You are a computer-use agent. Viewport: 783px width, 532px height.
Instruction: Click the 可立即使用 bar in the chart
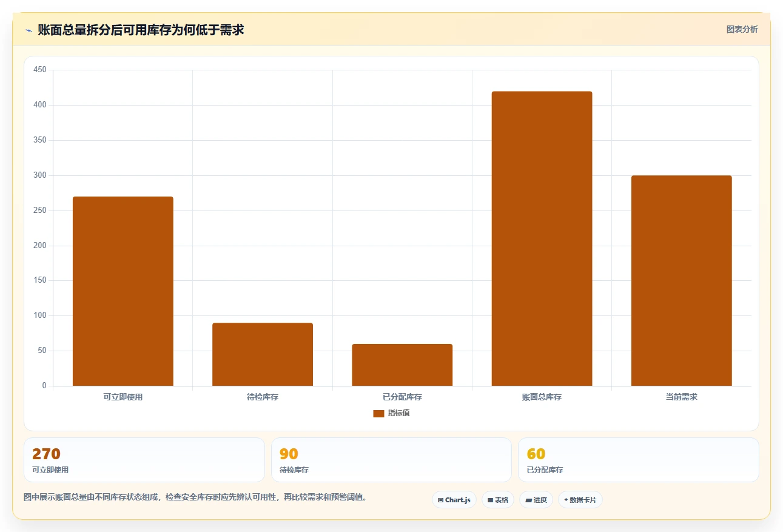point(123,291)
